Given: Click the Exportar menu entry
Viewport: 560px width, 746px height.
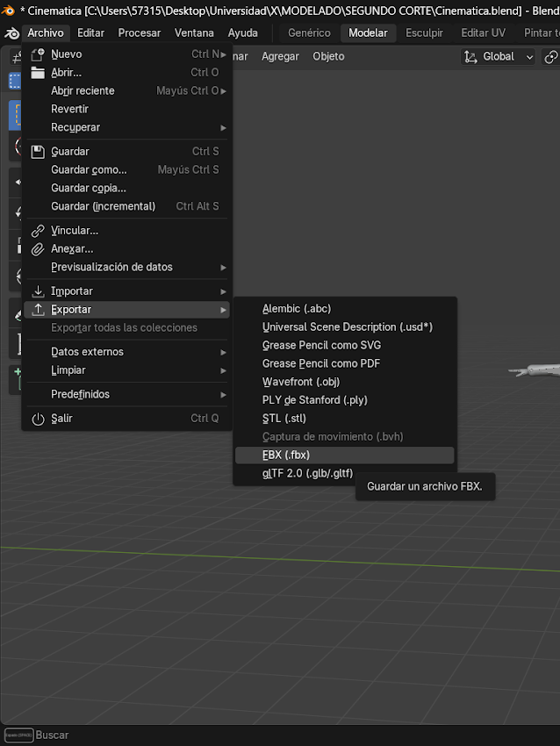Looking at the screenshot, I should click(127, 310).
